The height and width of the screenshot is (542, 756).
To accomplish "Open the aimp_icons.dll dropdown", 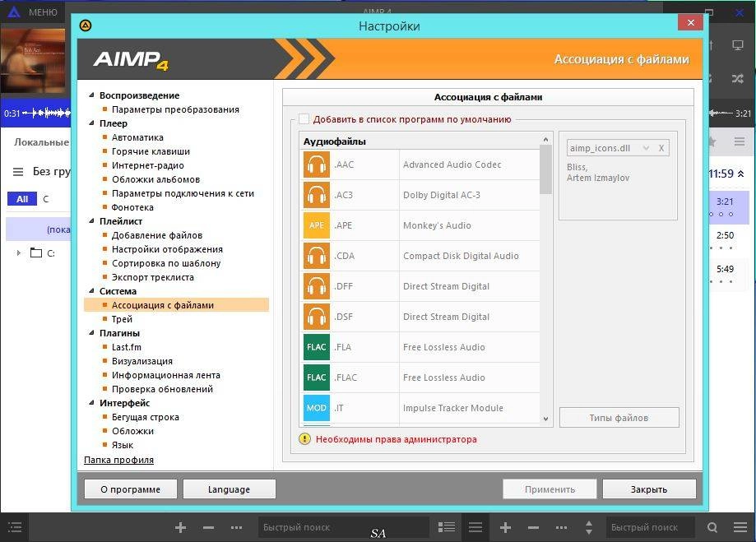I will tap(646, 148).
